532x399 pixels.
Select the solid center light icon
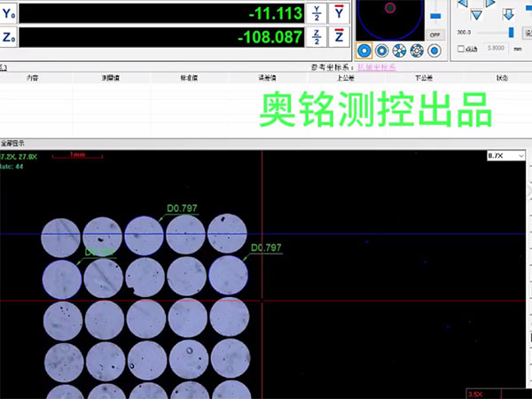pos(434,51)
